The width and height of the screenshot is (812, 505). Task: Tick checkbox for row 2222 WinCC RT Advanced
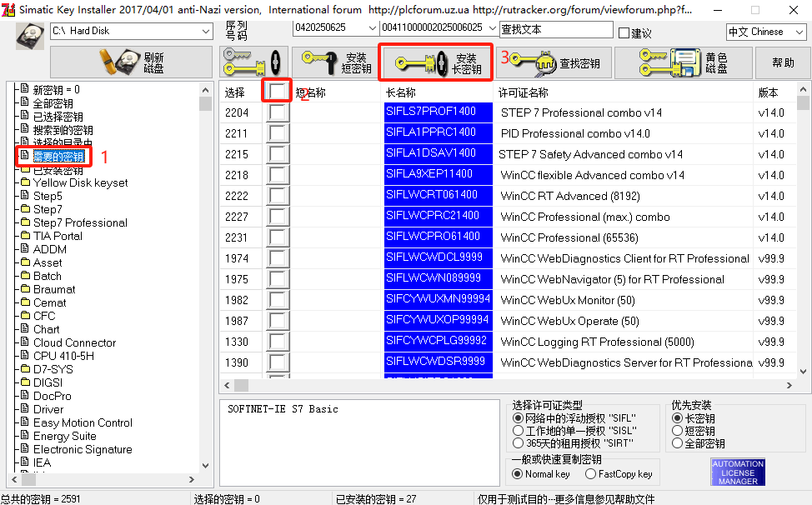click(x=278, y=196)
